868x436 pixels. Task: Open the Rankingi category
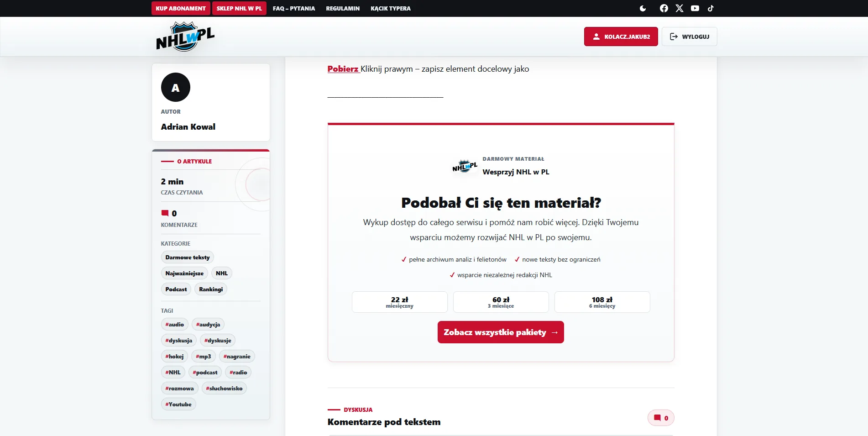[211, 289]
